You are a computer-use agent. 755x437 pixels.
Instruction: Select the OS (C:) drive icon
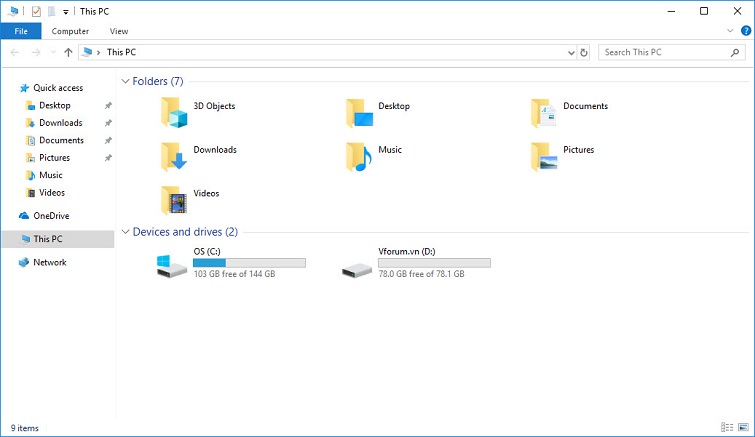[171, 265]
